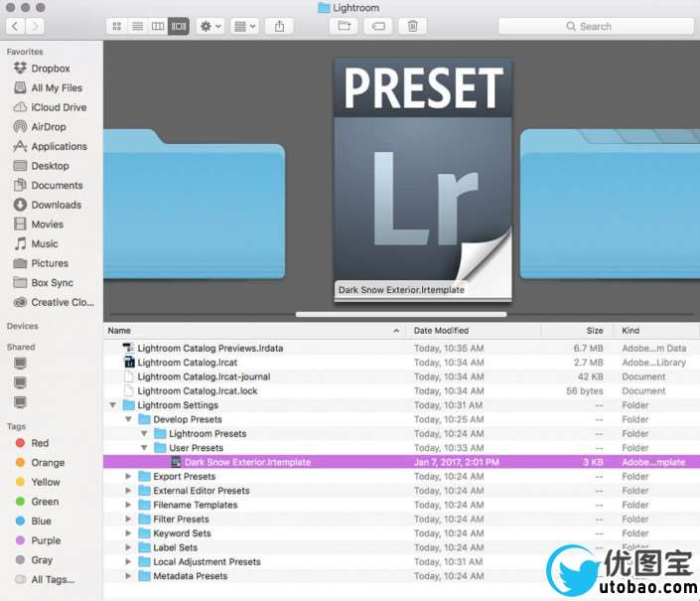Open Pictures in sidebar
The height and width of the screenshot is (601, 700).
[x=50, y=263]
